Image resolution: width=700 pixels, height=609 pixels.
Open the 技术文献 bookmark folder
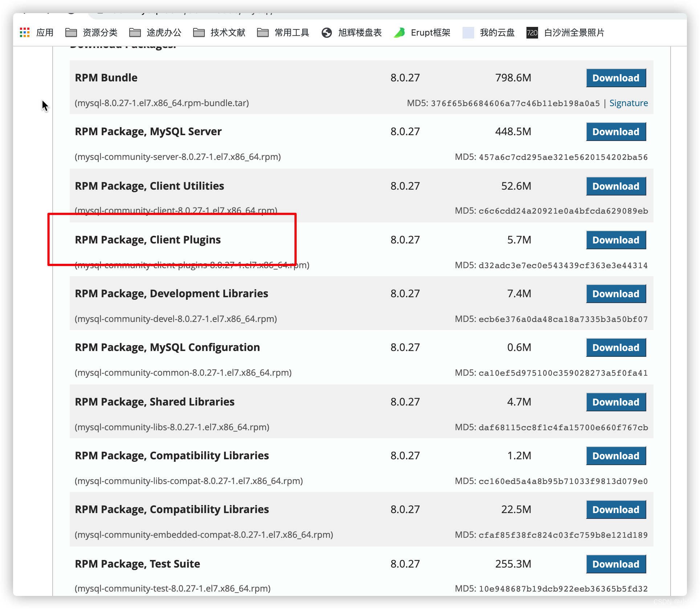219,33
